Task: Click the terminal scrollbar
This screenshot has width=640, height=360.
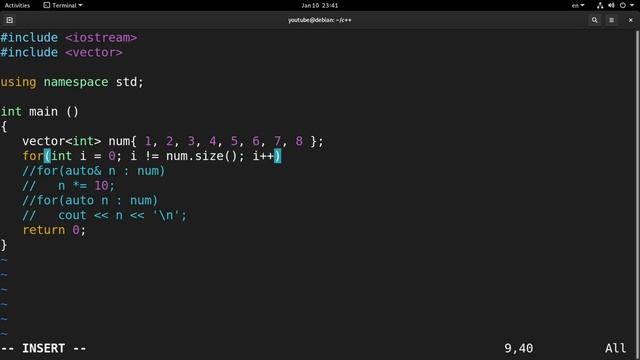Action: 638,194
